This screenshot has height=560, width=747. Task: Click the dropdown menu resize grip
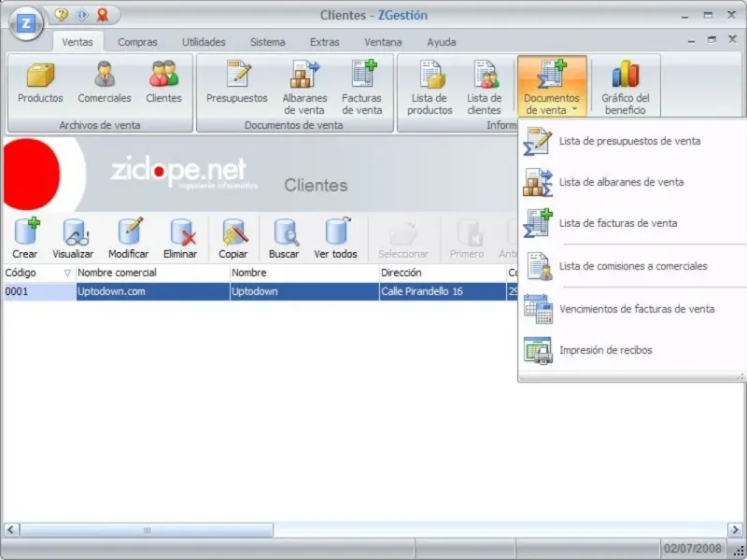pos(740,377)
